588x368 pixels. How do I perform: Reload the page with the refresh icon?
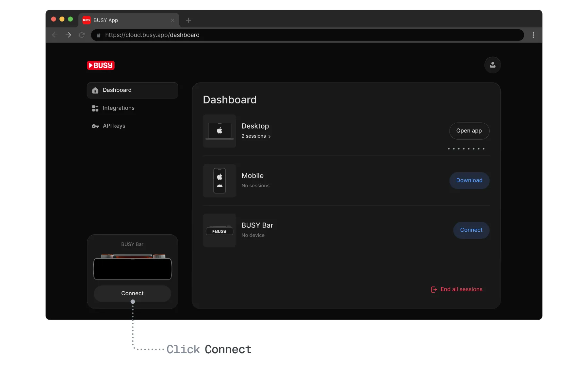[82, 35]
